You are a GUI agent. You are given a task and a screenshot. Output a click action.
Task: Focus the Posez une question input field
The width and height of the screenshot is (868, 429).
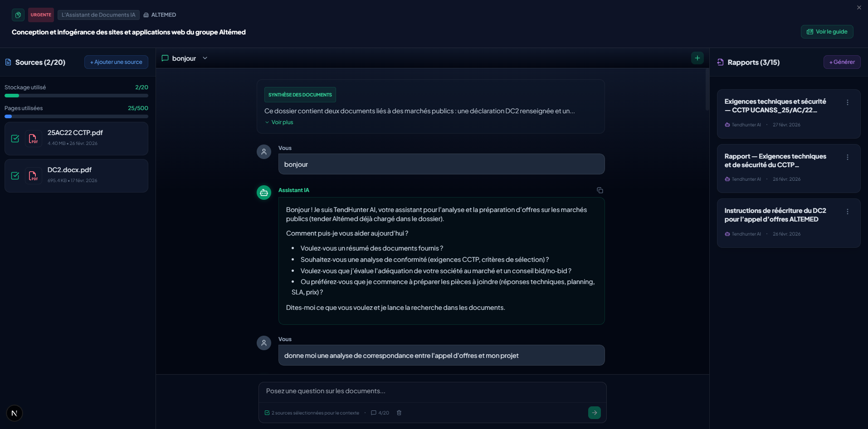[x=432, y=391]
